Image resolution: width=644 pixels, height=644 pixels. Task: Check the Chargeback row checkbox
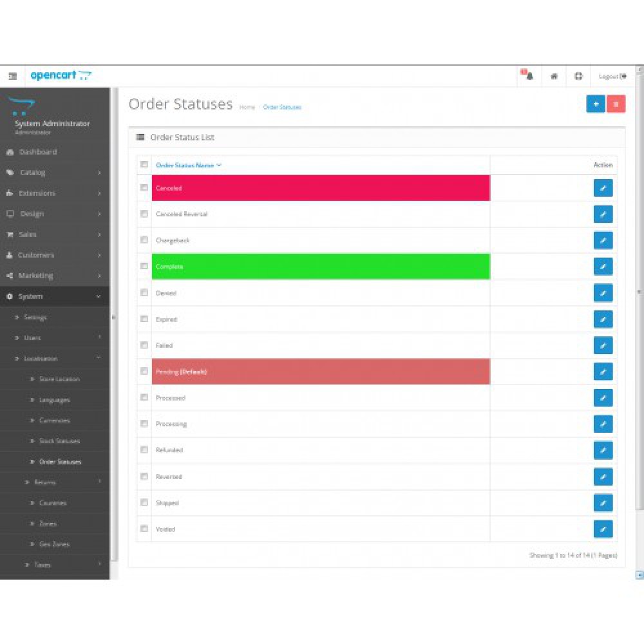click(x=144, y=240)
